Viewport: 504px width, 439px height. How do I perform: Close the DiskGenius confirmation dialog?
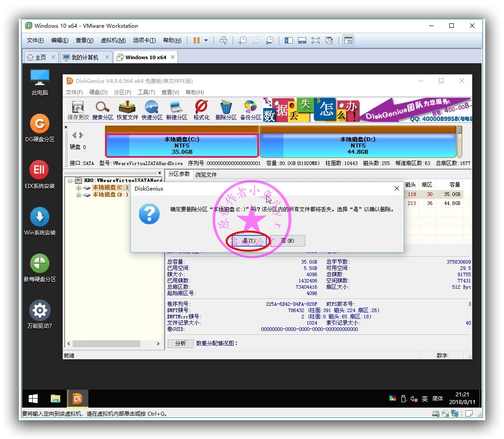click(x=397, y=188)
